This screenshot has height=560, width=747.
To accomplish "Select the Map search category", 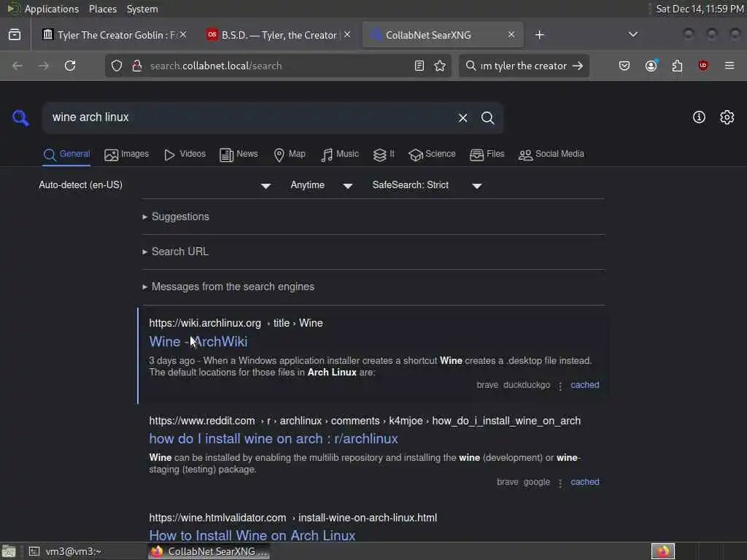I will pyautogui.click(x=290, y=155).
